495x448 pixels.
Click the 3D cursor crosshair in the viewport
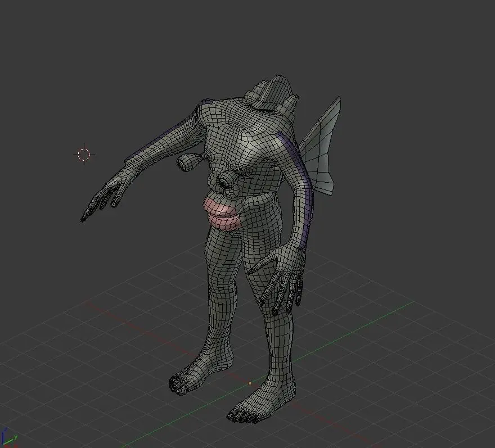pyautogui.click(x=84, y=154)
